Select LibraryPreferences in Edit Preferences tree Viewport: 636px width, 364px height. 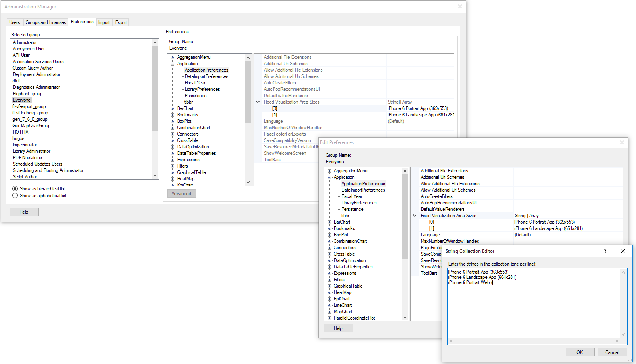pyautogui.click(x=359, y=203)
